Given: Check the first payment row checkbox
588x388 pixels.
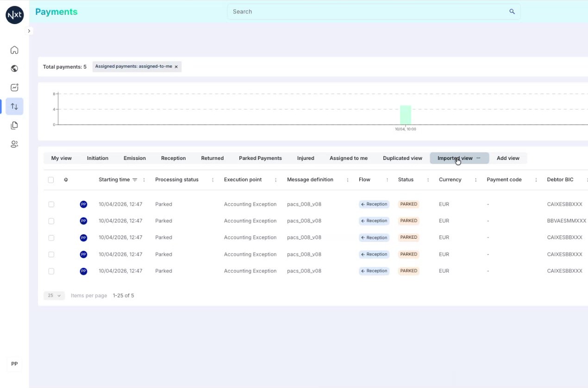Looking at the screenshot, I should tap(51, 204).
